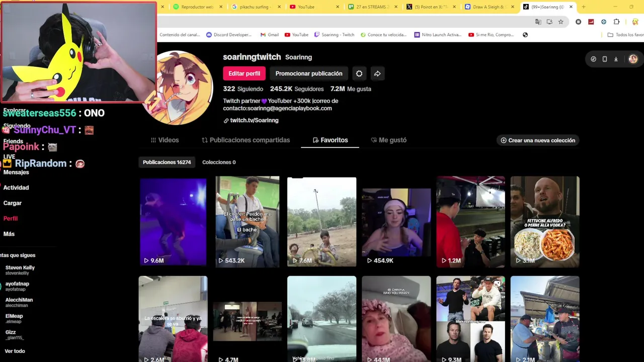
Task: Click the red square extension icon
Action: (x=591, y=22)
